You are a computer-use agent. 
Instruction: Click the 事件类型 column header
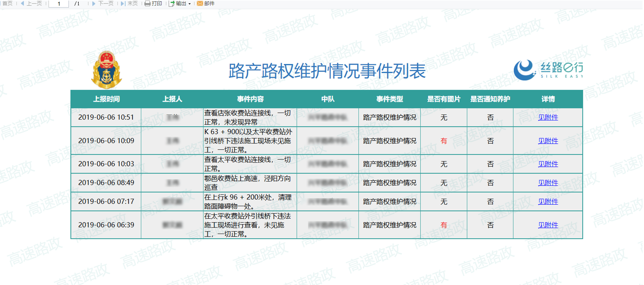[x=390, y=99]
